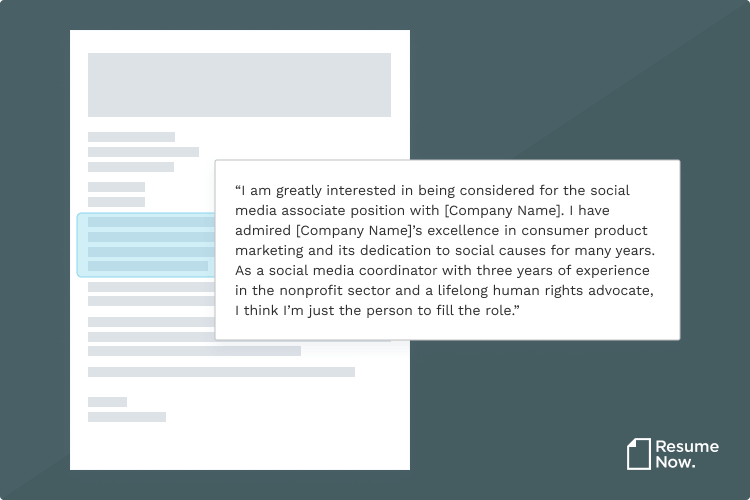Select the short closing salutation placeholder line

108,402
